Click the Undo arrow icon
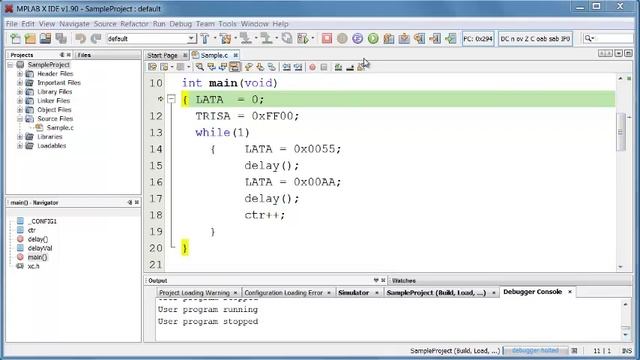The width and height of the screenshot is (640, 360). point(80,39)
